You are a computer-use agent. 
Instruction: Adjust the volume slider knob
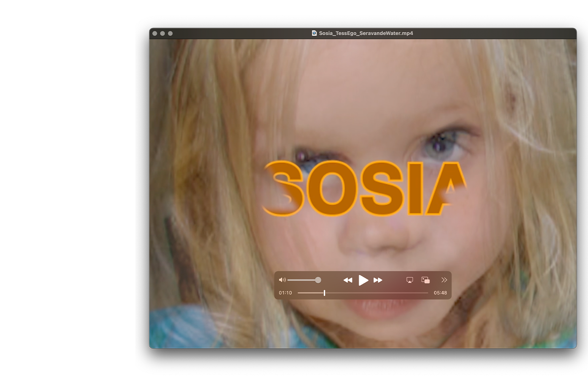(x=318, y=280)
